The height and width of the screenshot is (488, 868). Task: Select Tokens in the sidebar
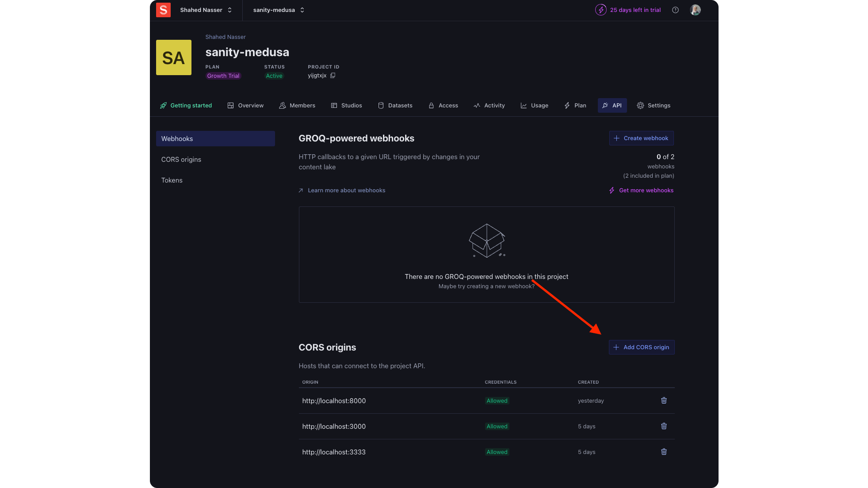point(172,180)
